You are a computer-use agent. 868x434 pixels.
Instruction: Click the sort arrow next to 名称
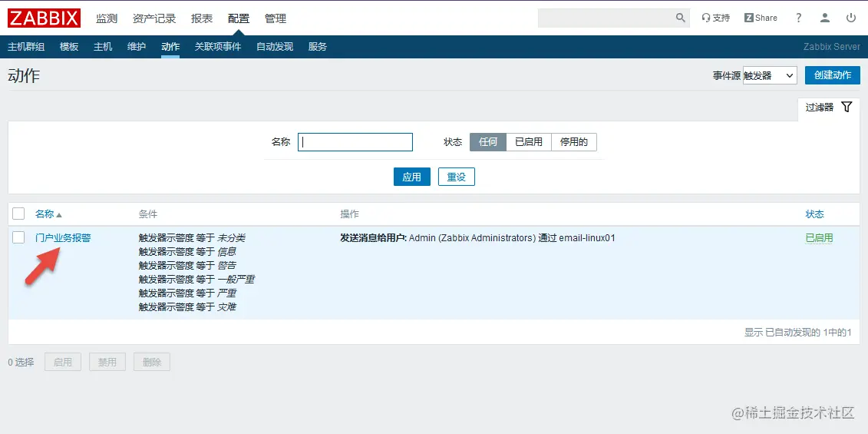[x=59, y=214]
